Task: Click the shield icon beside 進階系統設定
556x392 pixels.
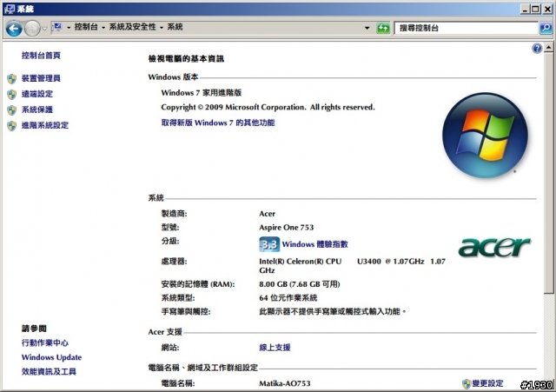Action: 11,125
